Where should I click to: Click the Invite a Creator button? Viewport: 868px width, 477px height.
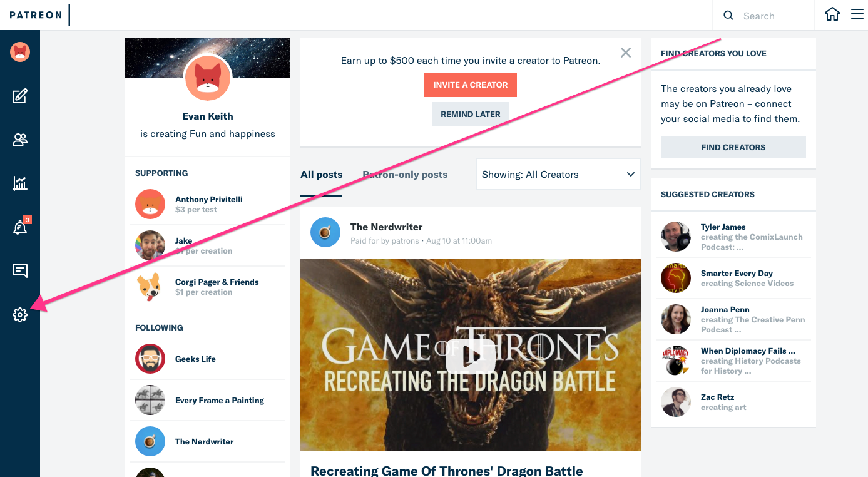470,85
